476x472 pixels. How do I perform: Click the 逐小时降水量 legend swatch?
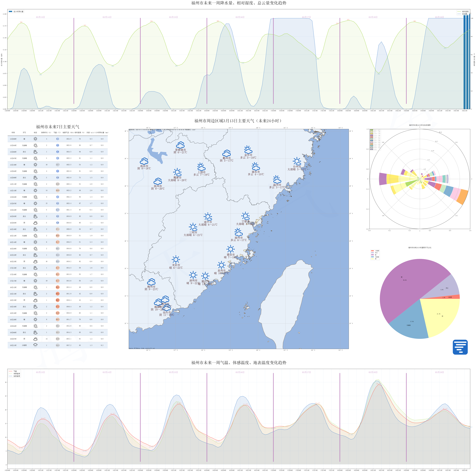(10, 12)
